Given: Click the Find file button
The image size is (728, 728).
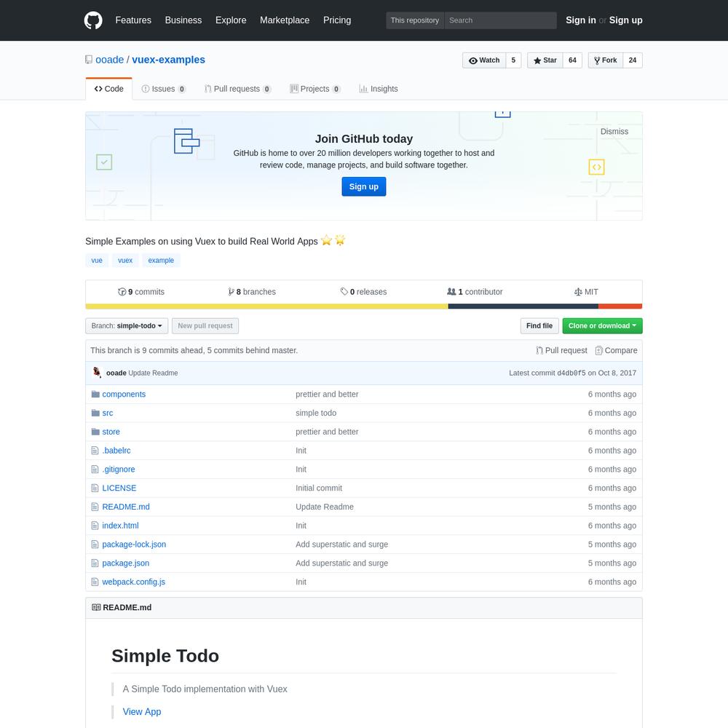Looking at the screenshot, I should 539,326.
